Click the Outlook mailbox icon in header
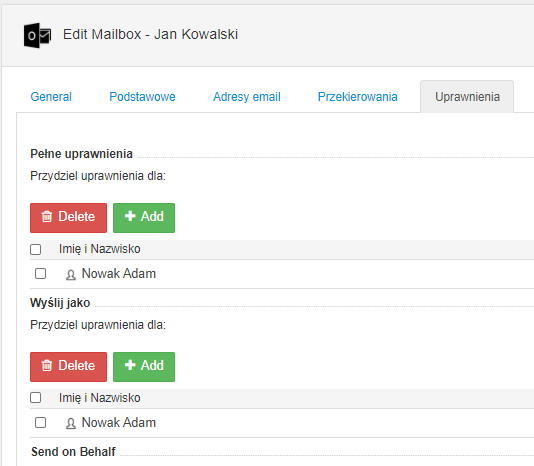 pyautogui.click(x=37, y=35)
